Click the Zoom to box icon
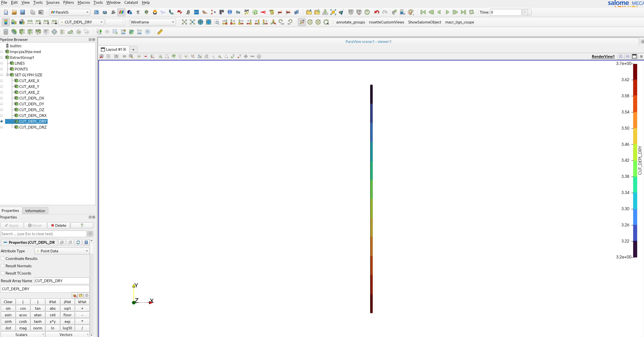This screenshot has height=337, width=644. (x=217, y=22)
